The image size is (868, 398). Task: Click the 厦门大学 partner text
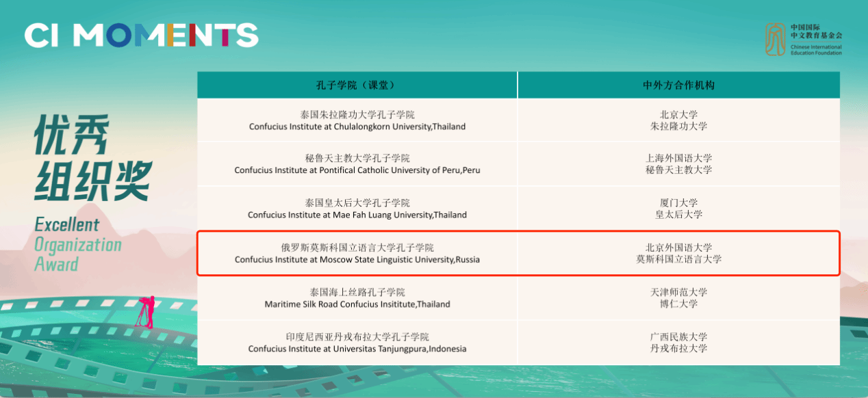(678, 203)
